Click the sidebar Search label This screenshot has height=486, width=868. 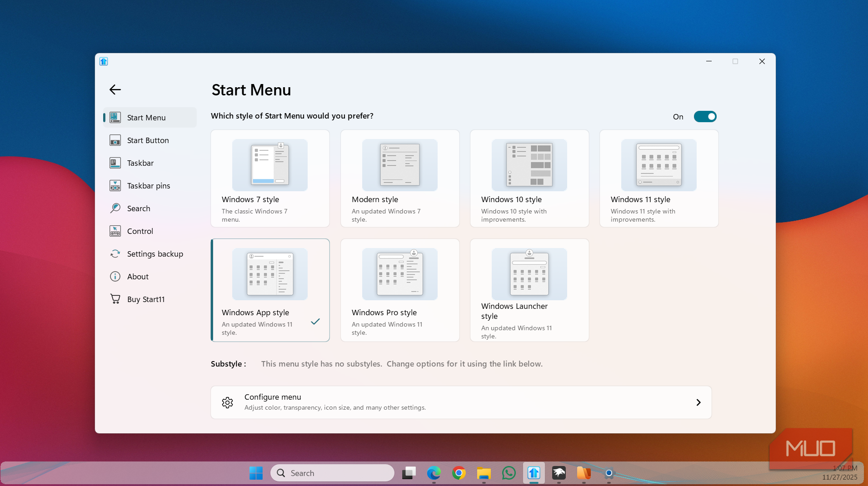click(x=139, y=208)
